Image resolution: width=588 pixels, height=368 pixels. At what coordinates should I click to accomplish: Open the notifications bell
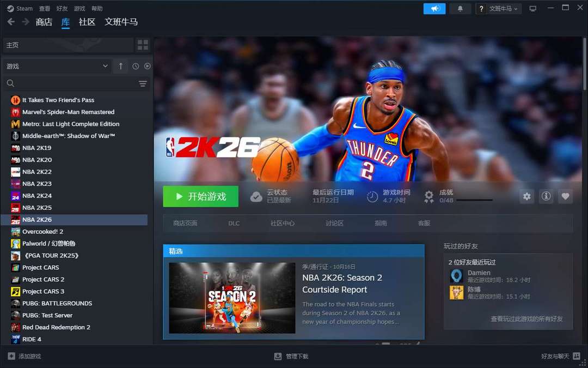tap(460, 9)
